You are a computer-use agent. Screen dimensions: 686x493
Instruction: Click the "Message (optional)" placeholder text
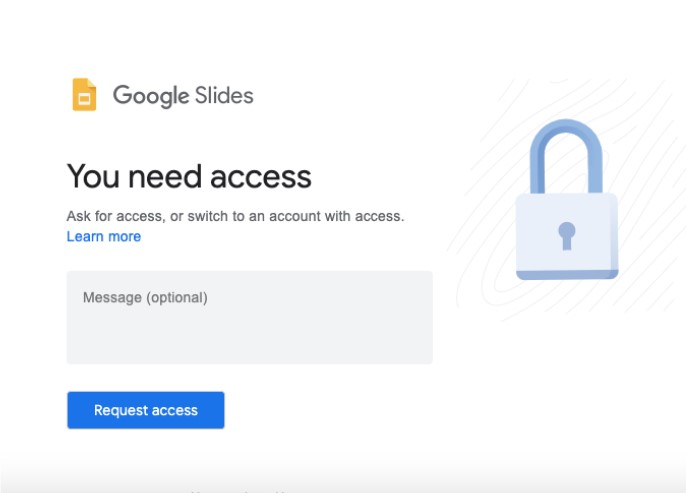point(145,298)
